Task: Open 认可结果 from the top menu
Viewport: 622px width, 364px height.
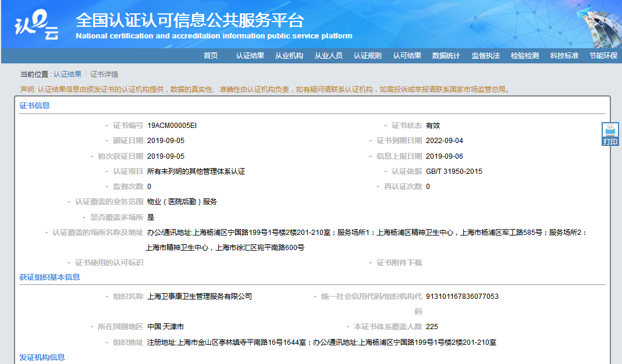Action: click(x=407, y=56)
